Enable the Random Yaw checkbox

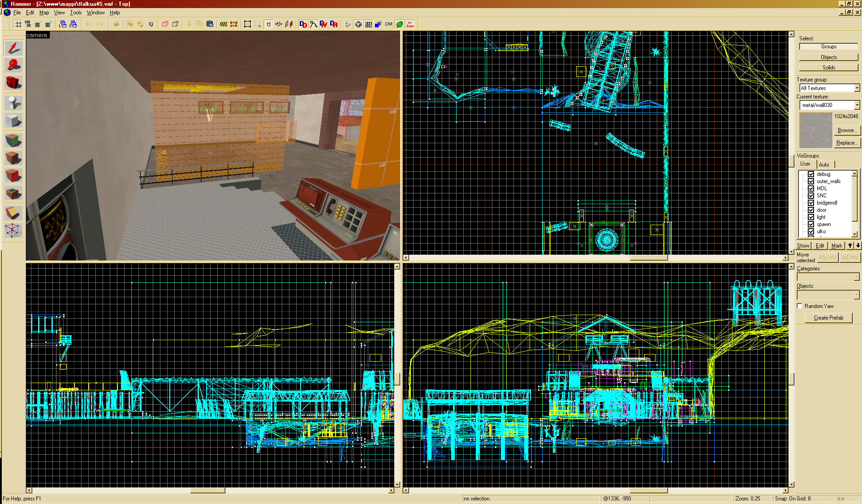pyautogui.click(x=800, y=306)
